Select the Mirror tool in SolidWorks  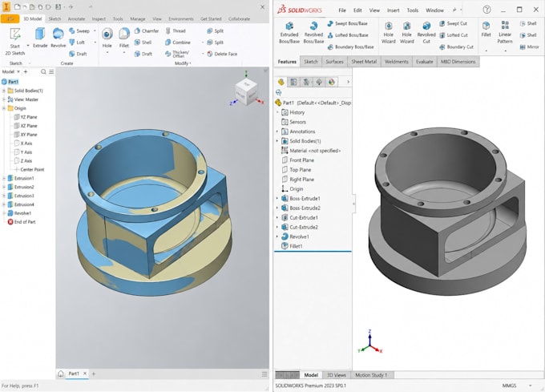pyautogui.click(x=529, y=47)
